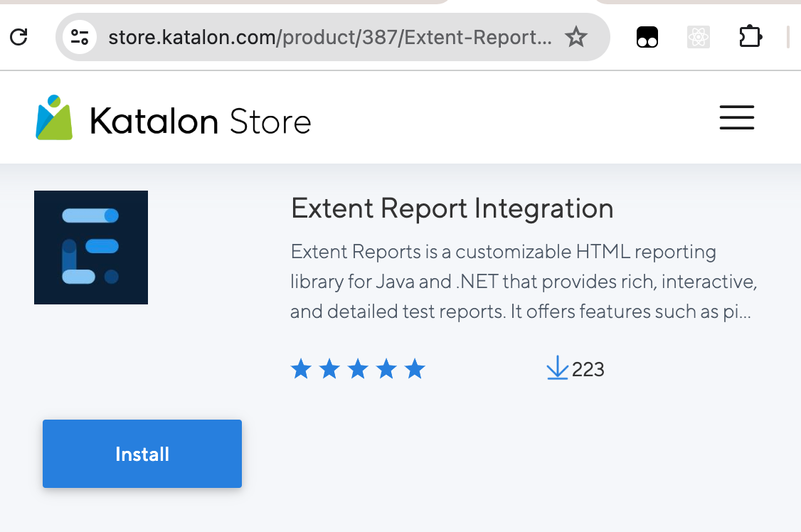Click the third rating star
The height and width of the screenshot is (532, 801).
coord(358,369)
